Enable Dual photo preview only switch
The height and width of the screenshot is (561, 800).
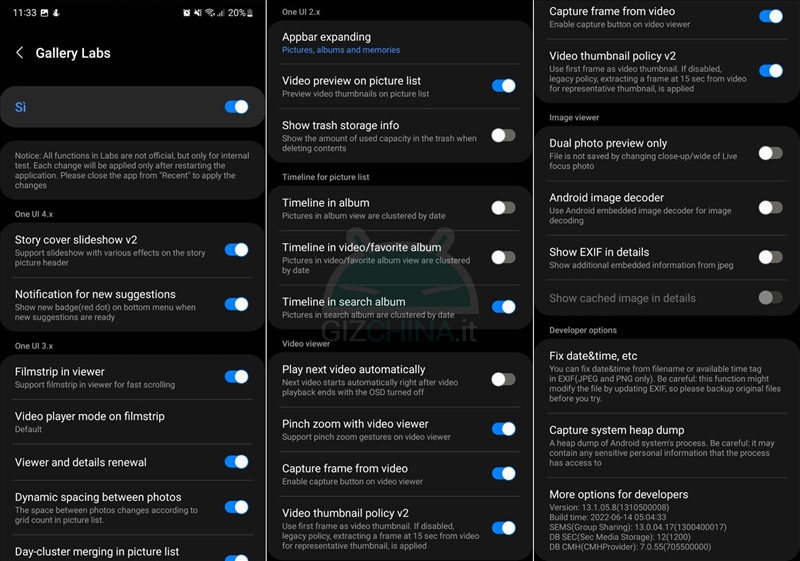coord(770,153)
